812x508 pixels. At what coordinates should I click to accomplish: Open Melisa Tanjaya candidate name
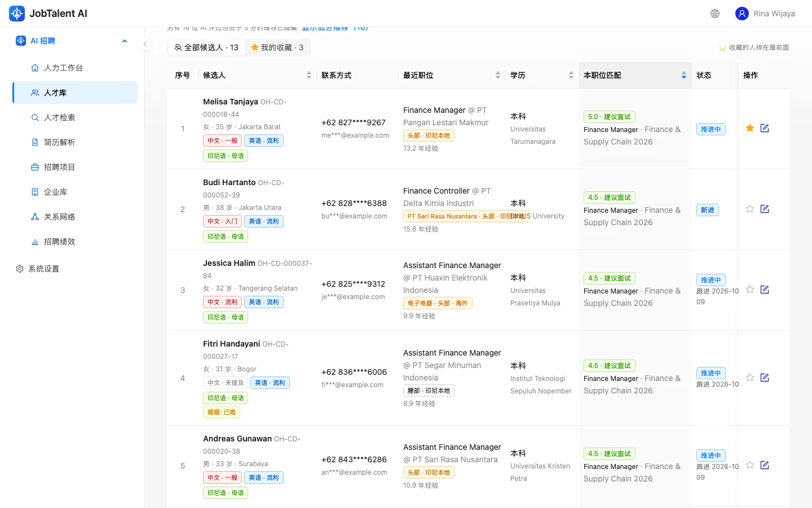[x=231, y=102]
